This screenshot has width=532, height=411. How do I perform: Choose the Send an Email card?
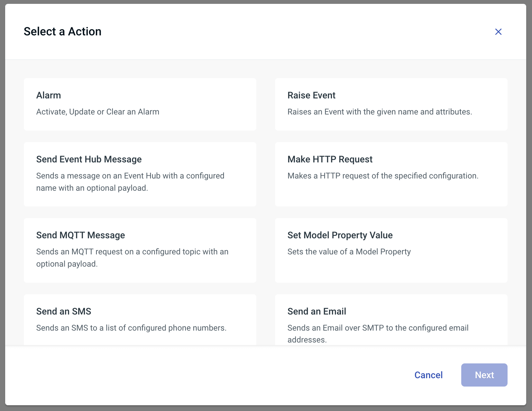391,320
